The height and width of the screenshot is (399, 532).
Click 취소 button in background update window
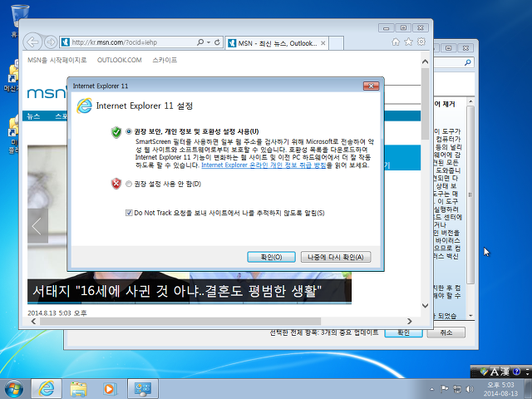click(x=446, y=332)
